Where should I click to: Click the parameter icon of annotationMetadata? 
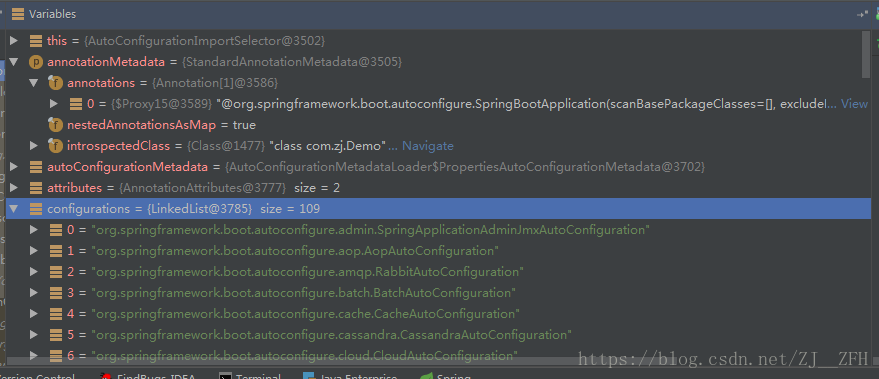coord(35,62)
